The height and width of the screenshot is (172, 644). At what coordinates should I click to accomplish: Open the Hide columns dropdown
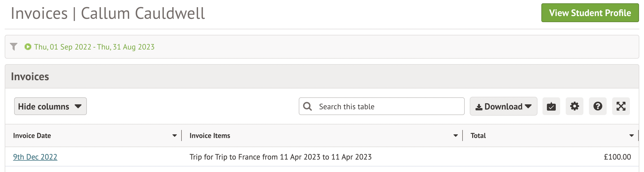point(50,106)
